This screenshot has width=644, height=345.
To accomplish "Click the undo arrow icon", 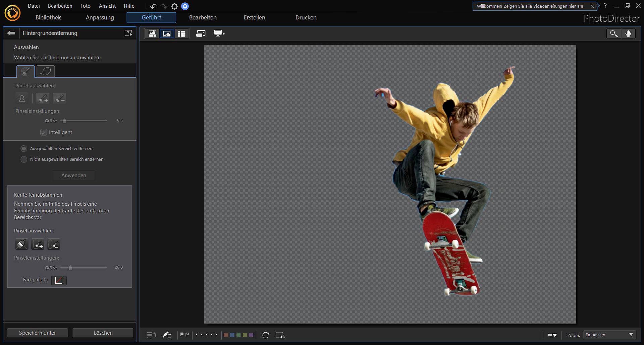I will click(154, 6).
